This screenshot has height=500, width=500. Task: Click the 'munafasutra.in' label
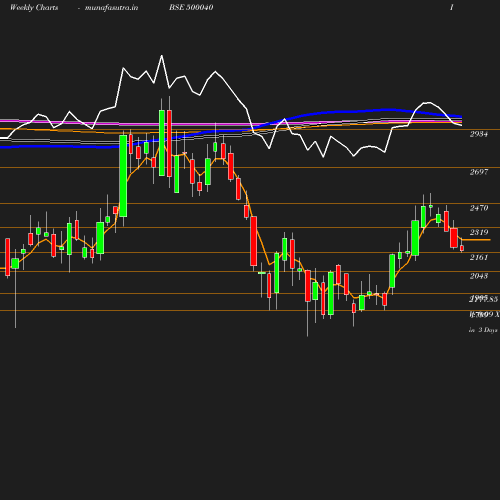click(111, 7)
